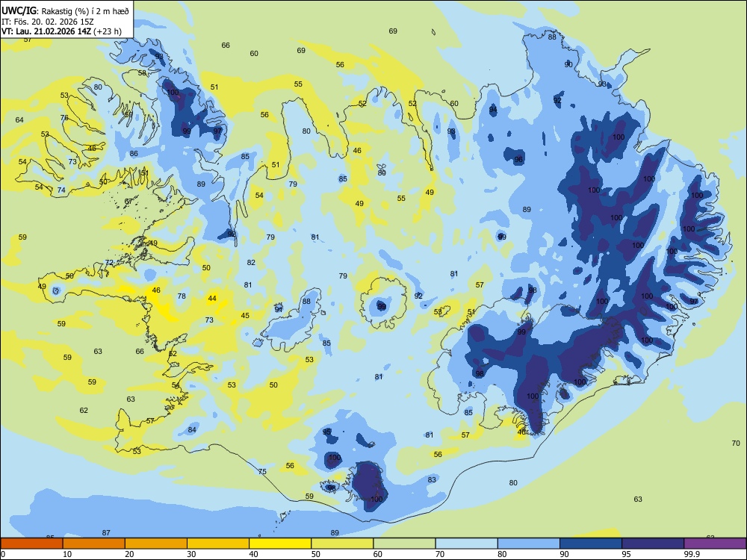Screen dimensions: 747x560
Task: Click the 60–70 pale green legend swatch
Action: tap(404, 544)
